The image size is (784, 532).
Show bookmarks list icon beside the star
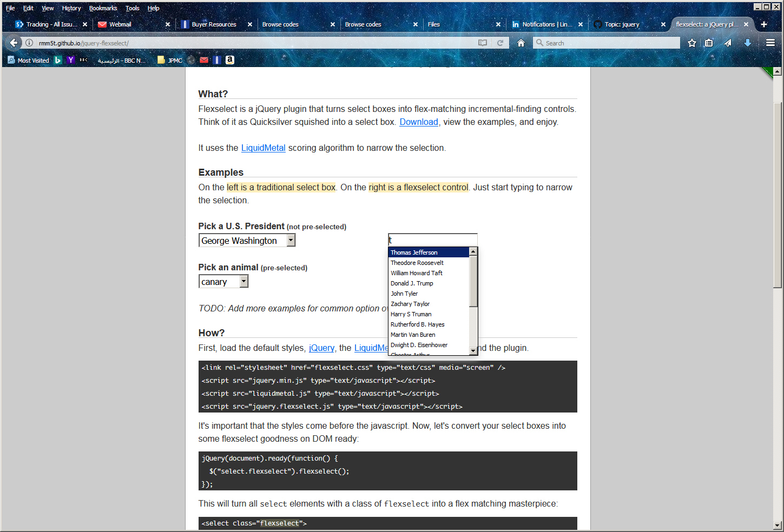click(709, 43)
